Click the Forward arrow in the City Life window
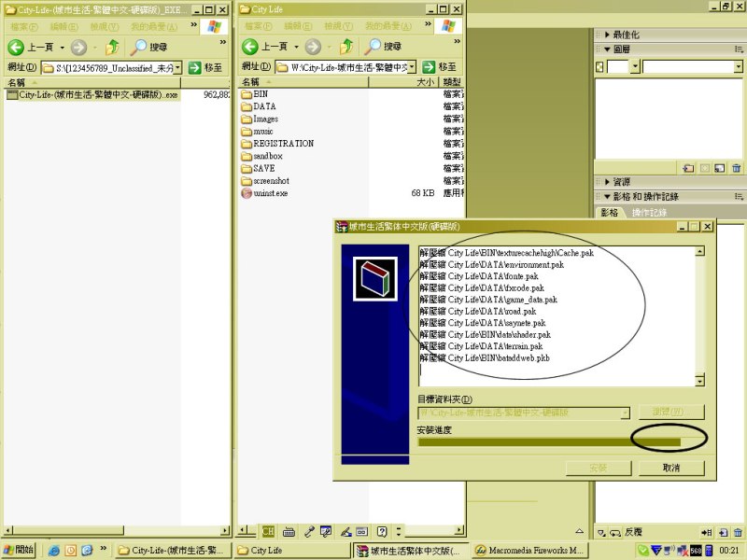 pos(313,46)
